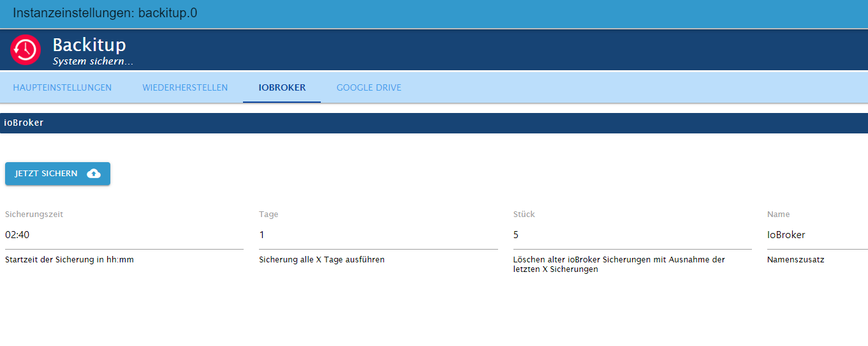Go to the GOOGLE DRIVE tab
868x346 pixels.
pyautogui.click(x=369, y=87)
